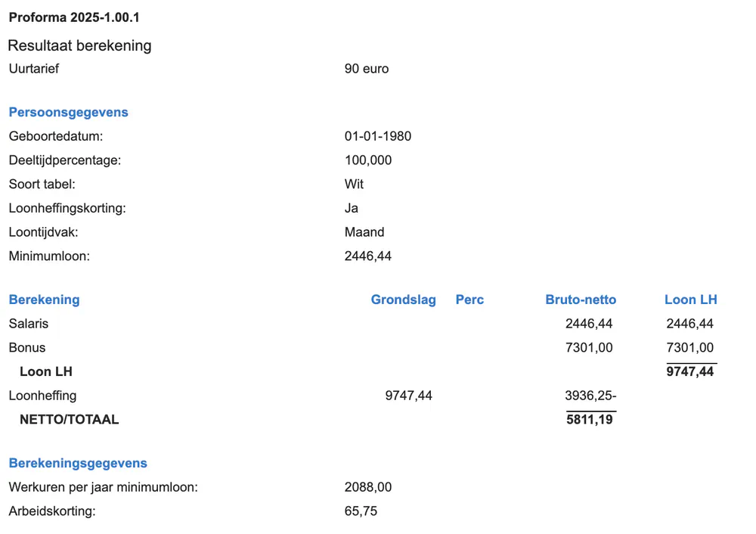The height and width of the screenshot is (534, 756).
Task: Click the Persoonsgegevens section heading
Action: tap(68, 112)
